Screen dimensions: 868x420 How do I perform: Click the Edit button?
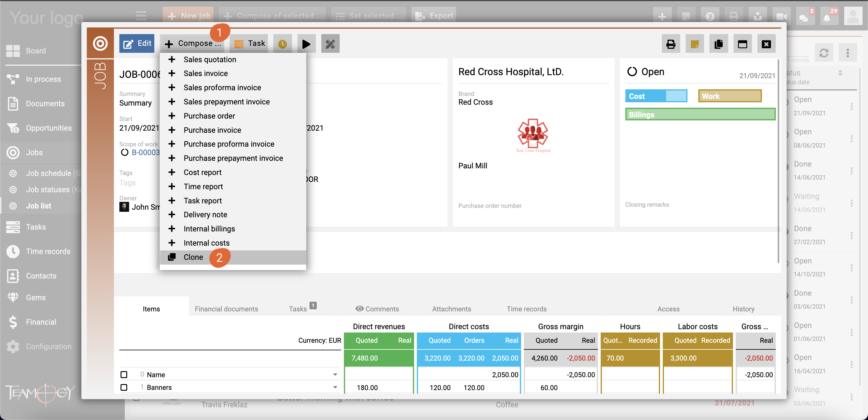pos(137,43)
